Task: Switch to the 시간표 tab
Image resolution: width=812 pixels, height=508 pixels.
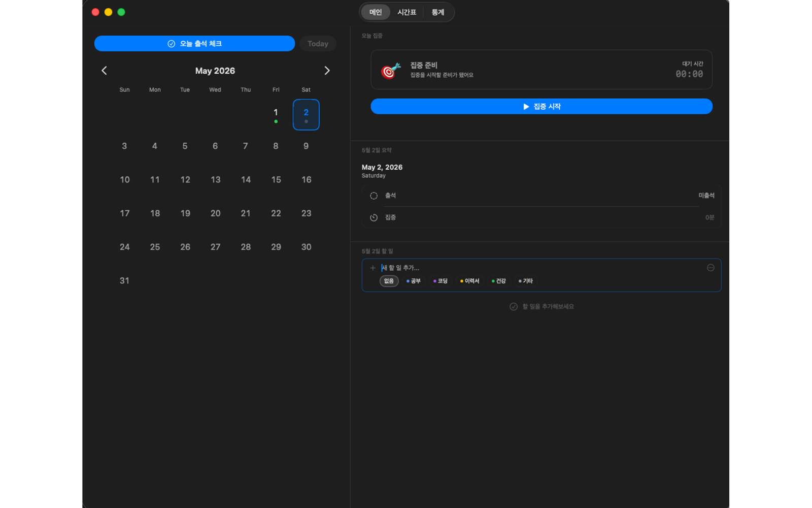Action: click(407, 12)
